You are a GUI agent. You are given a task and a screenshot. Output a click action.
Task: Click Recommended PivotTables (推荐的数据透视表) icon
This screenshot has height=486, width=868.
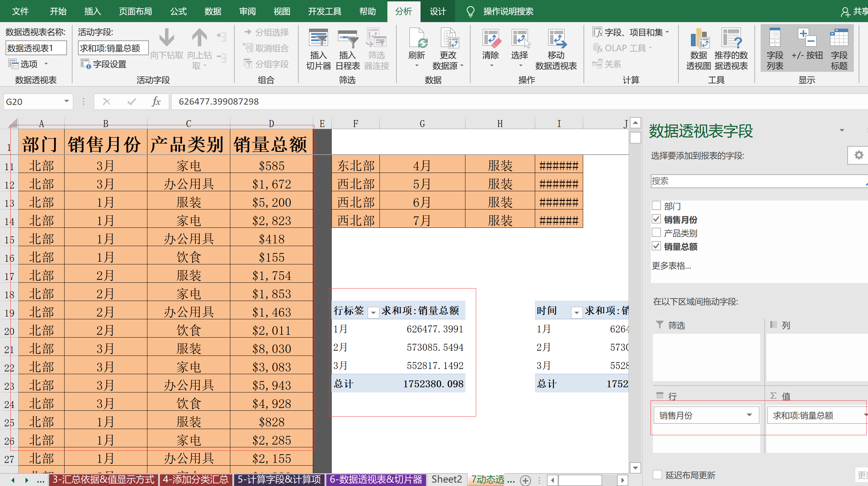tap(731, 38)
